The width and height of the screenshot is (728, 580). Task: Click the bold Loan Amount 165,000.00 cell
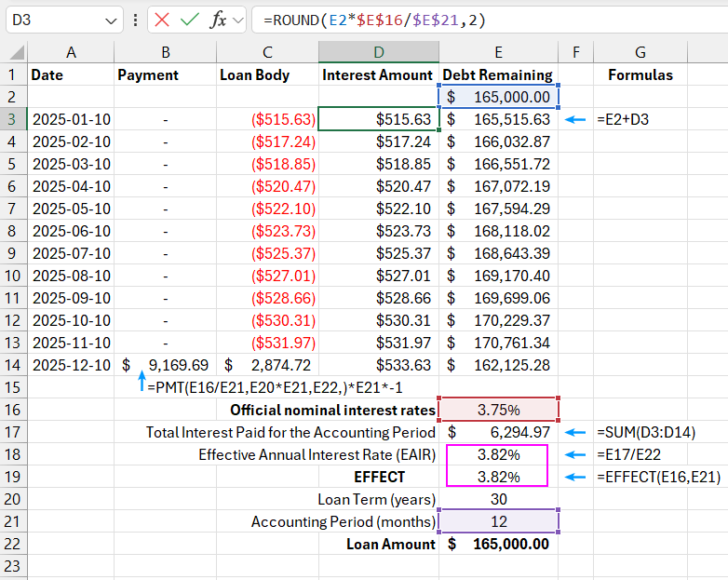point(498,544)
